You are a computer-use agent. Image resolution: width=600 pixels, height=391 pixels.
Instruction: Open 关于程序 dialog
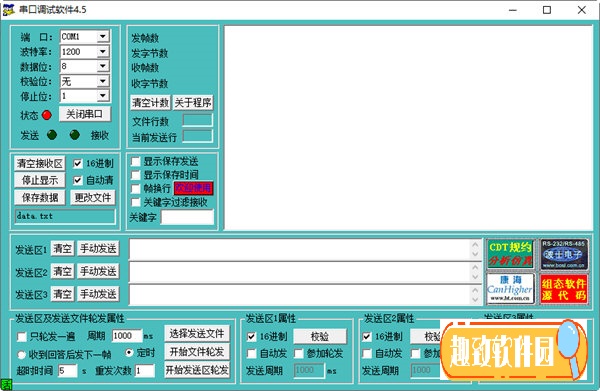[x=193, y=103]
